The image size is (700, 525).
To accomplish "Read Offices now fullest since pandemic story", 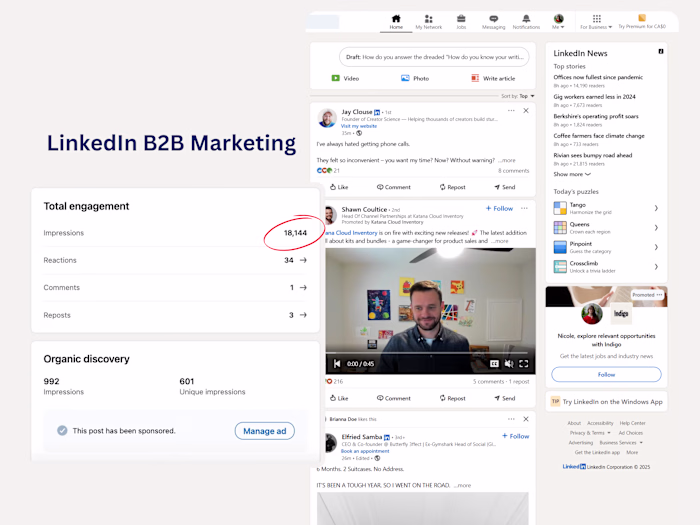I will click(x=598, y=77).
